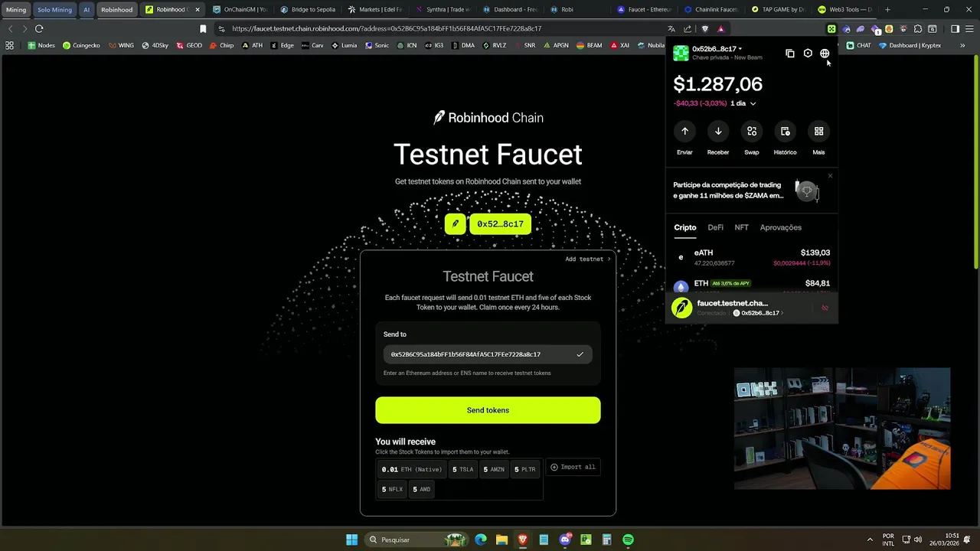This screenshot has width=980, height=551.
Task: Click the translate page icon in address bar
Action: [x=671, y=28]
